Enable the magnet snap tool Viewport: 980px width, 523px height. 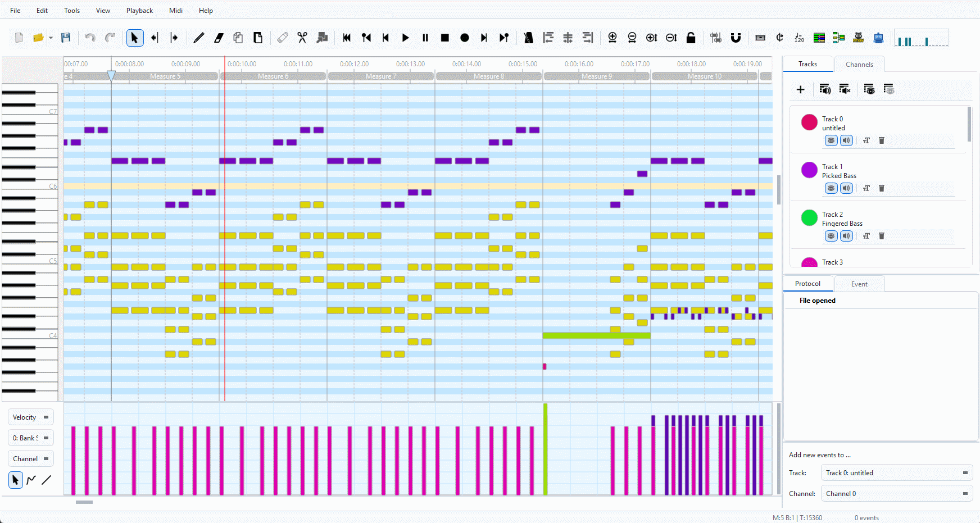point(736,38)
